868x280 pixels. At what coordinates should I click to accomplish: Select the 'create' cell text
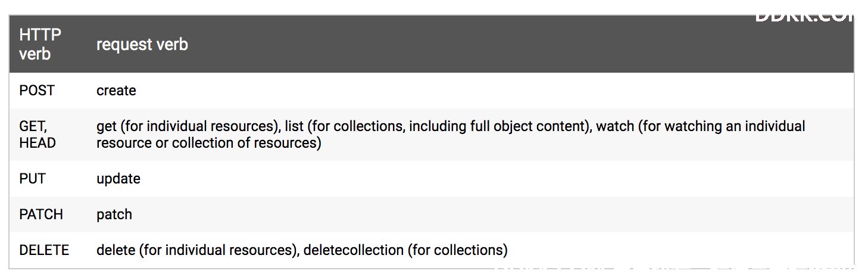tap(116, 91)
